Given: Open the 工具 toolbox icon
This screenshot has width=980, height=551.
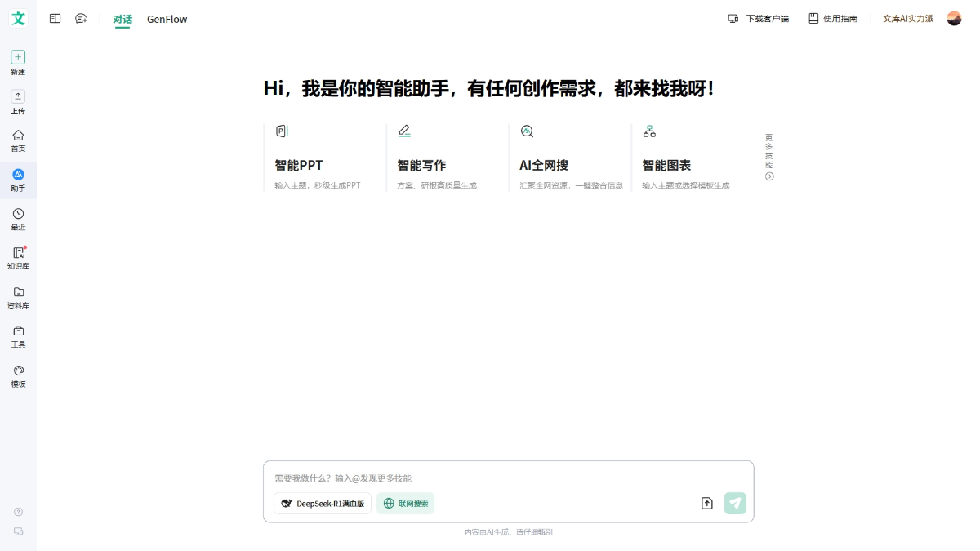Looking at the screenshot, I should [18, 331].
